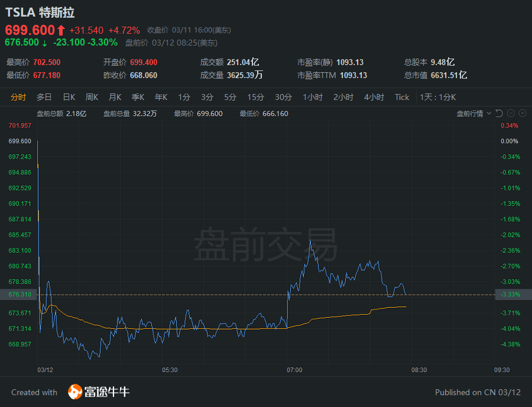Image resolution: width=532 pixels, height=407 pixels.
Task: Zoom out chart with minus icon
Action: [511, 113]
